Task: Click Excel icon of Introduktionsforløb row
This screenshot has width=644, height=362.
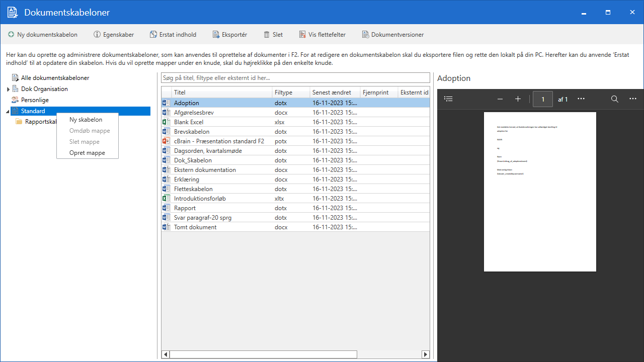Action: click(167, 199)
